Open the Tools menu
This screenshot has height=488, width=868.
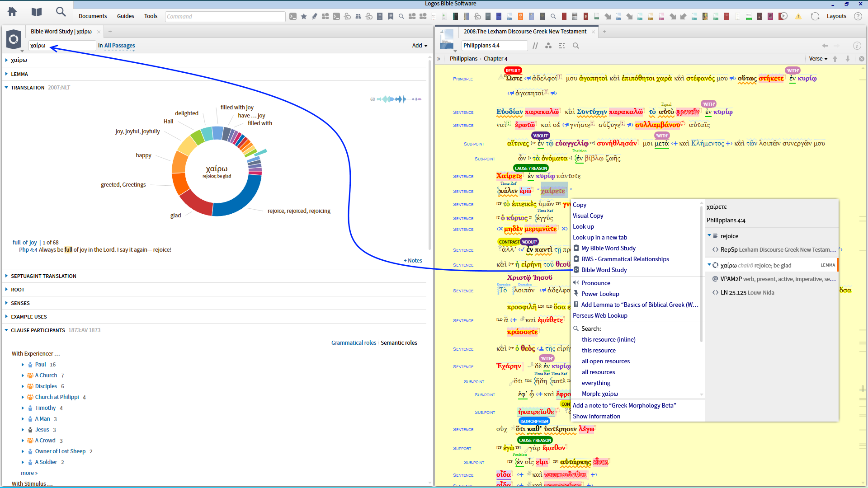(151, 16)
